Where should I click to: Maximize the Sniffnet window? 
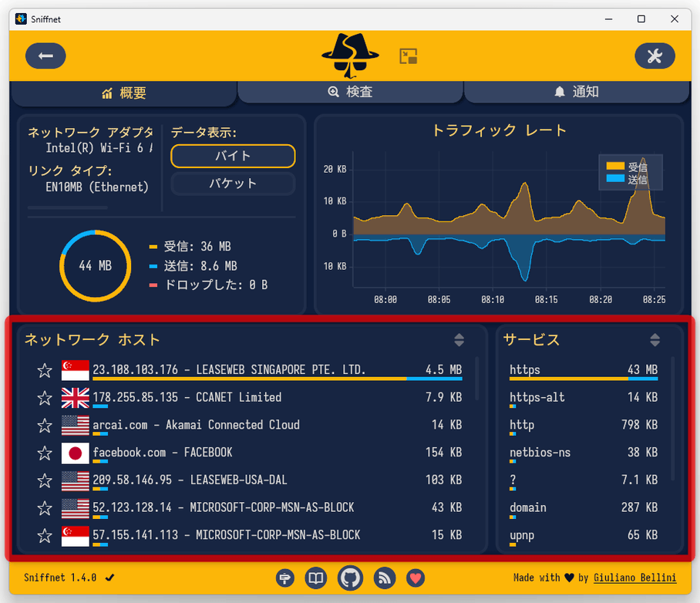641,19
